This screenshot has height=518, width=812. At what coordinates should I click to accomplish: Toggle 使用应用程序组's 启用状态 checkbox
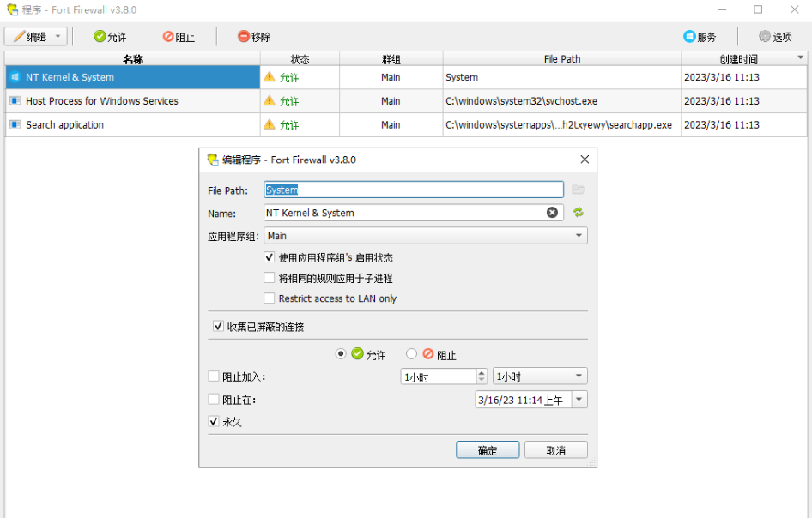(269, 257)
